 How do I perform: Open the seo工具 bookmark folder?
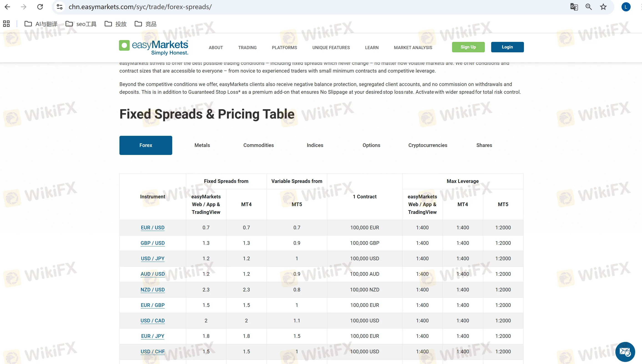tap(81, 24)
